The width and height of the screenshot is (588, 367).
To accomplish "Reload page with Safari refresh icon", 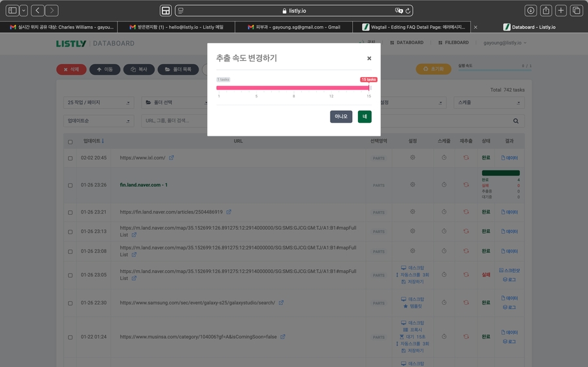I will 408,10.
